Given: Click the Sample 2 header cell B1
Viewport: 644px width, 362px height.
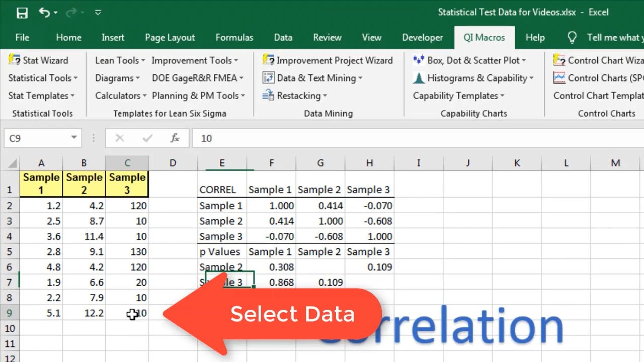Looking at the screenshot, I should (84, 184).
